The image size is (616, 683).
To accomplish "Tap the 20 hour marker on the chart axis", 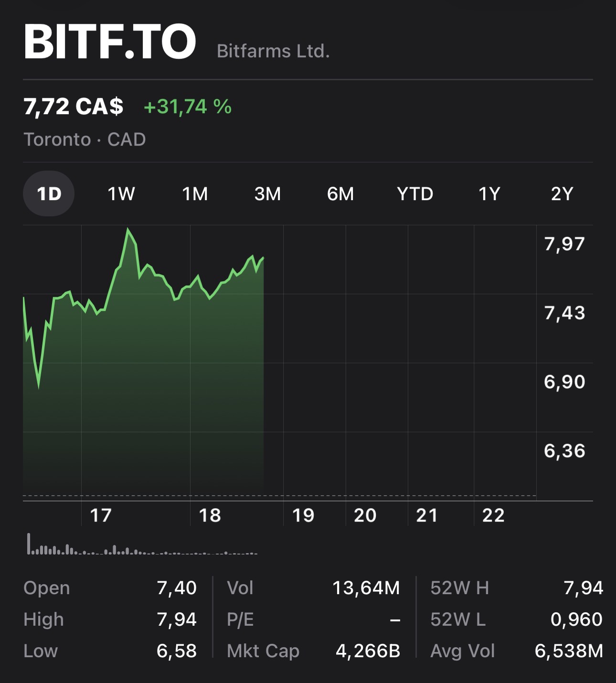I will [365, 515].
